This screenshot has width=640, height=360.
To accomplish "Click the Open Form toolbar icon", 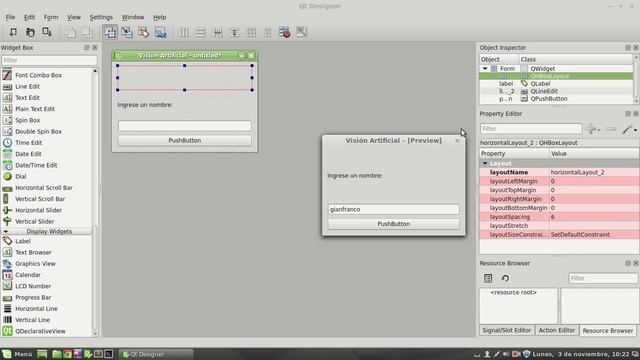I will click(x=30, y=32).
